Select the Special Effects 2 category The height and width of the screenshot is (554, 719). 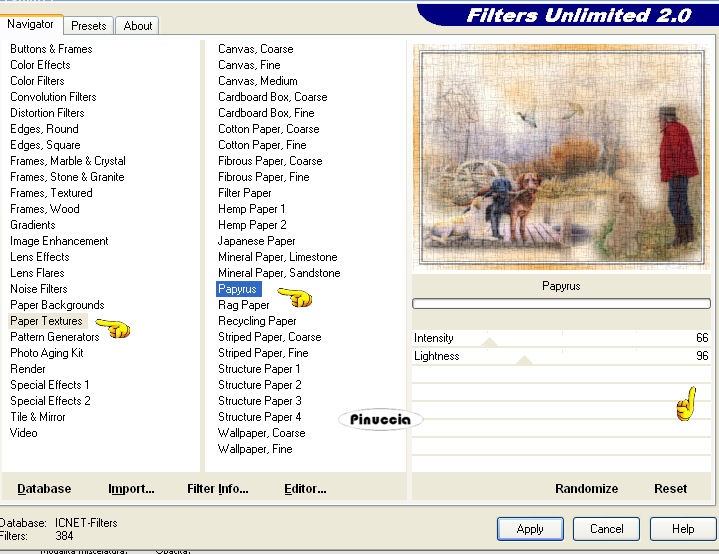tap(50, 401)
